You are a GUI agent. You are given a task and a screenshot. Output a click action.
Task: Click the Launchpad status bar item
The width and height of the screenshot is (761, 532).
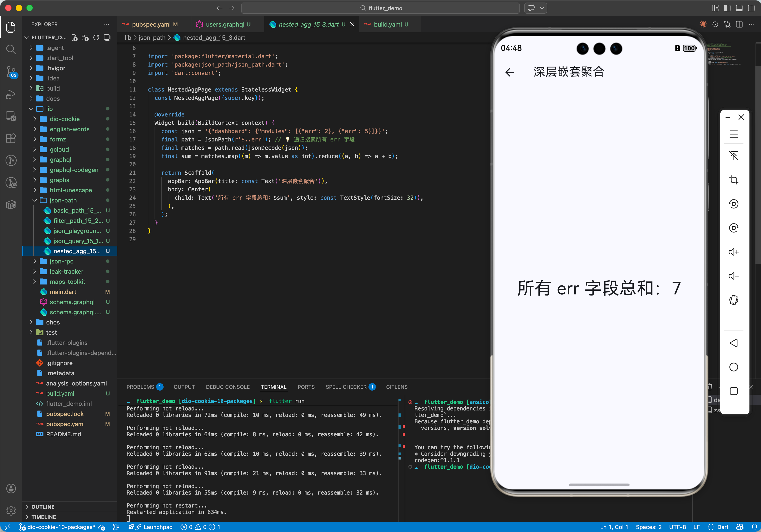[158, 527]
